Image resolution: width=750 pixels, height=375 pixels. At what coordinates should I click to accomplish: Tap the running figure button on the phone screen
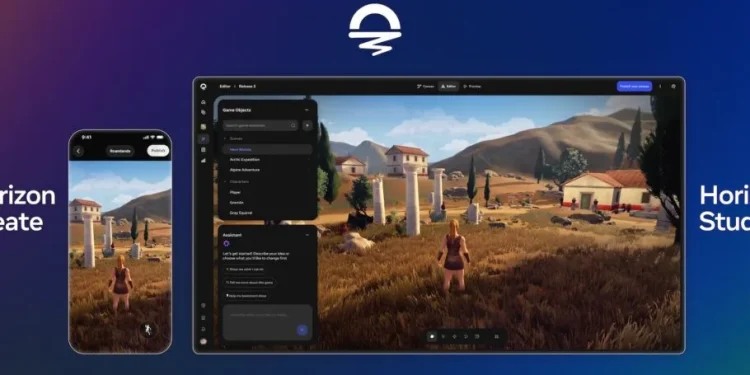coord(148,330)
